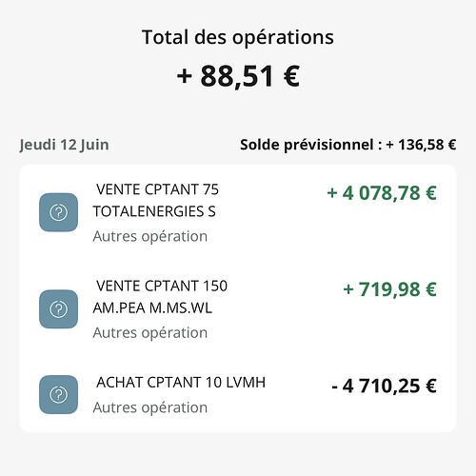
Task: Click the VENTE CPTANT 150 text line
Action: 162,286
